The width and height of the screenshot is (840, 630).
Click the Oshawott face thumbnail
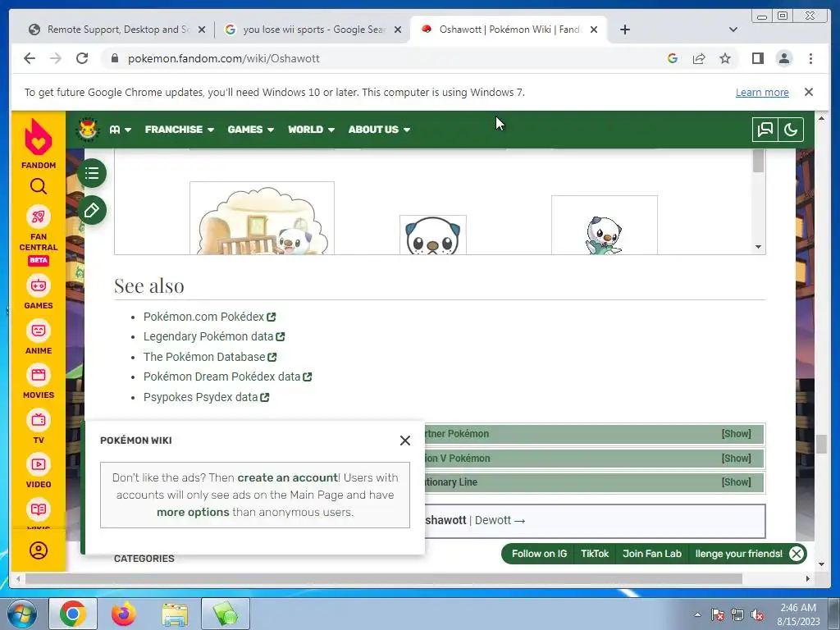point(433,235)
